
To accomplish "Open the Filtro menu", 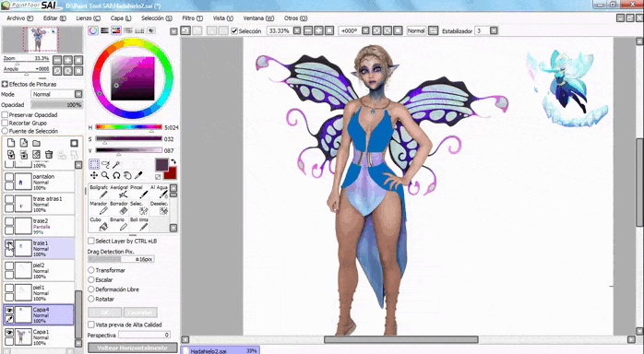I will pyautogui.click(x=192, y=18).
